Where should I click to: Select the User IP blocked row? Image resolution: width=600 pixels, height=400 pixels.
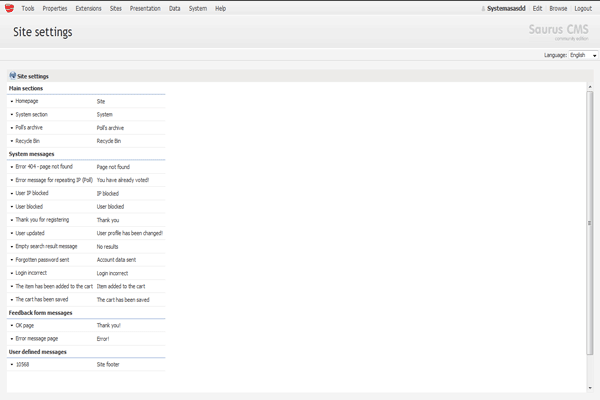(86, 193)
